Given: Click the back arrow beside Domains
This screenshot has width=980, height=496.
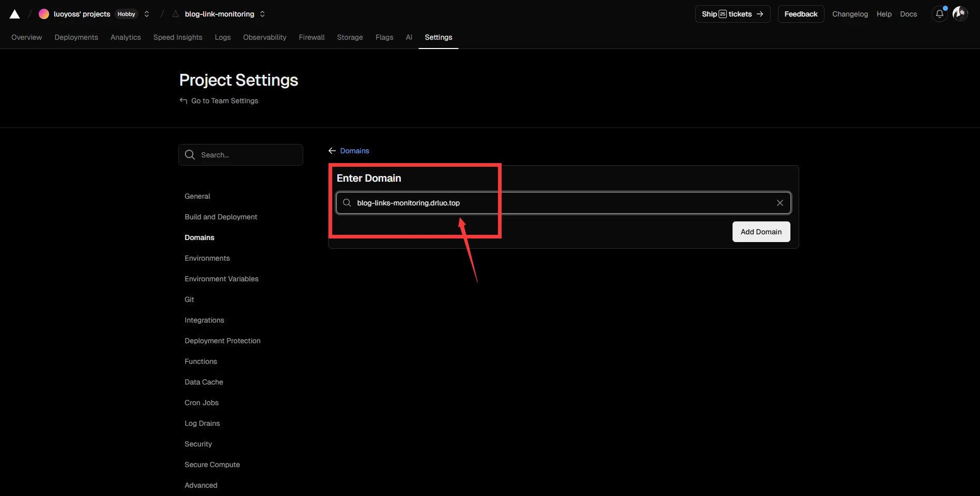Looking at the screenshot, I should point(332,151).
